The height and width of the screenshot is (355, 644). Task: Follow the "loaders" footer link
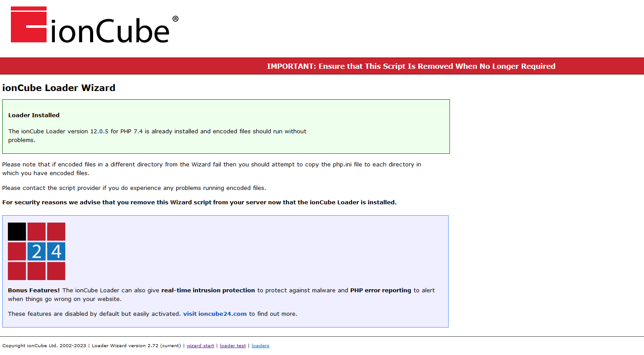pyautogui.click(x=260, y=346)
